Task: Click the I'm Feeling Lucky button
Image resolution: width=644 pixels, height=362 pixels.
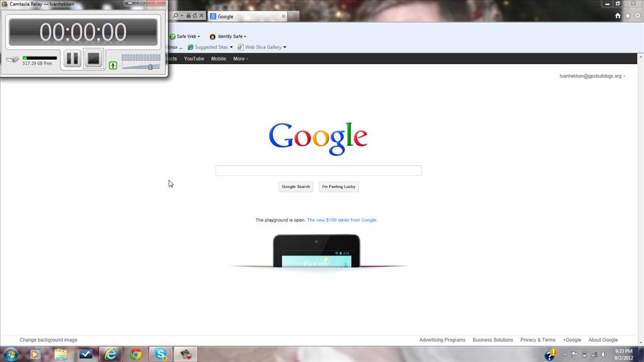Action: [x=338, y=187]
